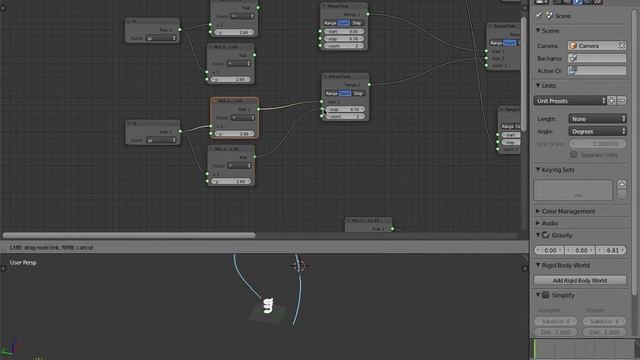Click the 3D cursor in the viewport
Screen dimensions: 640x360
(x=299, y=266)
